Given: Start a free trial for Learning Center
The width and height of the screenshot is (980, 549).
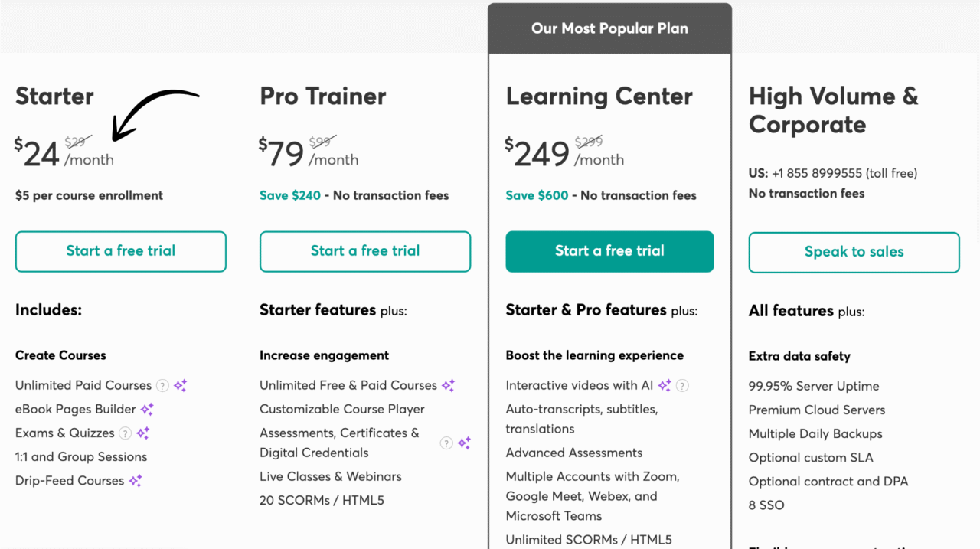Looking at the screenshot, I should pos(609,251).
